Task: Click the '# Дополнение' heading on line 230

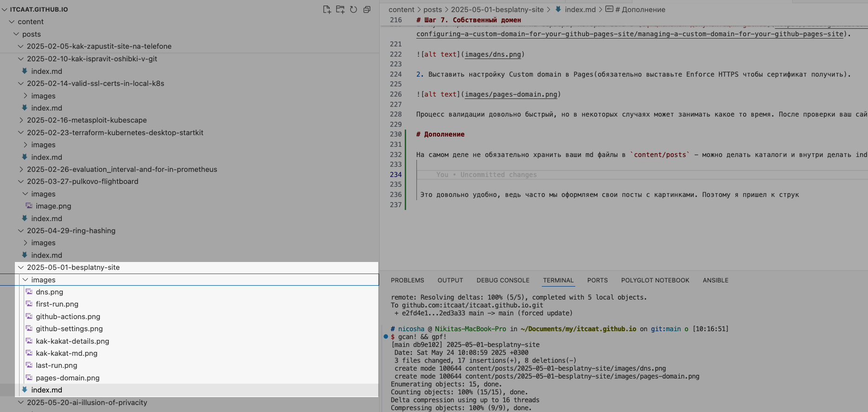Action: point(440,134)
